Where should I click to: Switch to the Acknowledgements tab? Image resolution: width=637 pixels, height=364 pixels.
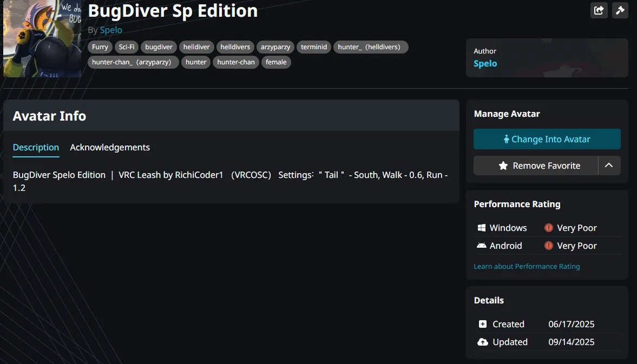110,147
